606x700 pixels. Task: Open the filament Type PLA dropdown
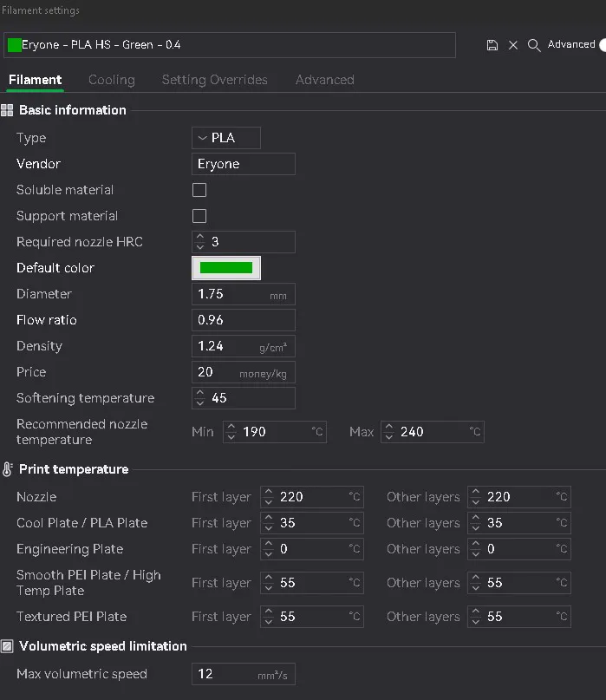click(x=225, y=138)
